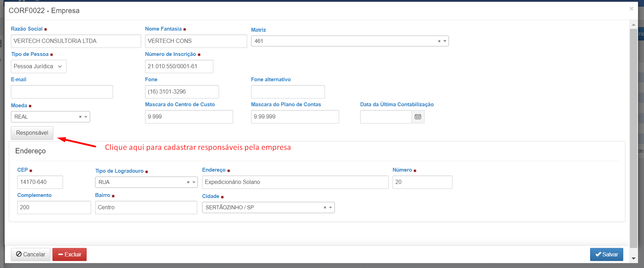Click the Mascara do Plano de Contas field
The image size is (644, 268).
point(295,117)
